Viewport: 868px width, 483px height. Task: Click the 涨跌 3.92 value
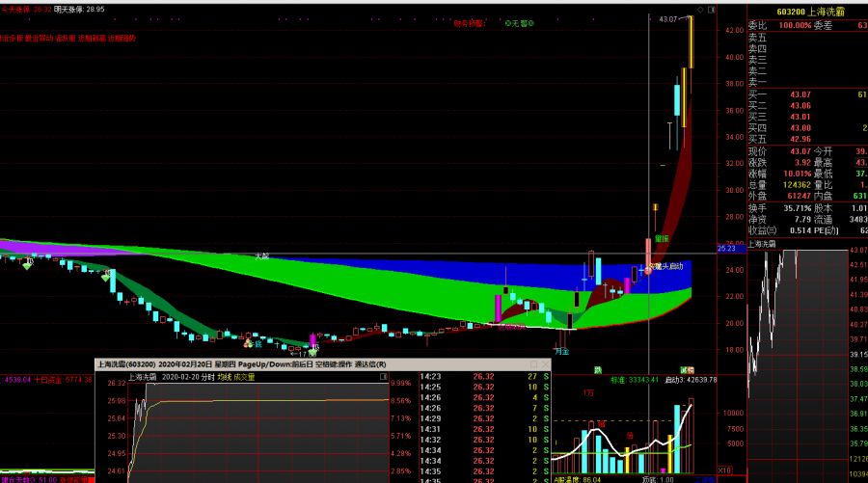802,163
